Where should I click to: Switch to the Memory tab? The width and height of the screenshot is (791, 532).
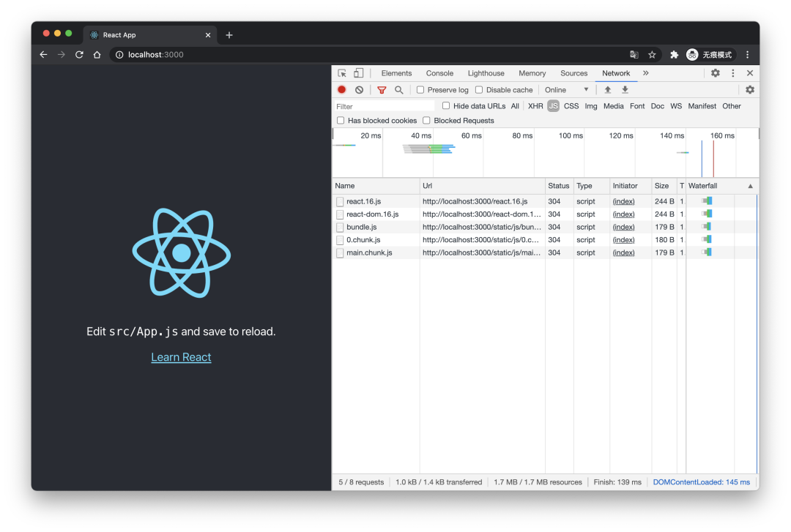click(532, 73)
